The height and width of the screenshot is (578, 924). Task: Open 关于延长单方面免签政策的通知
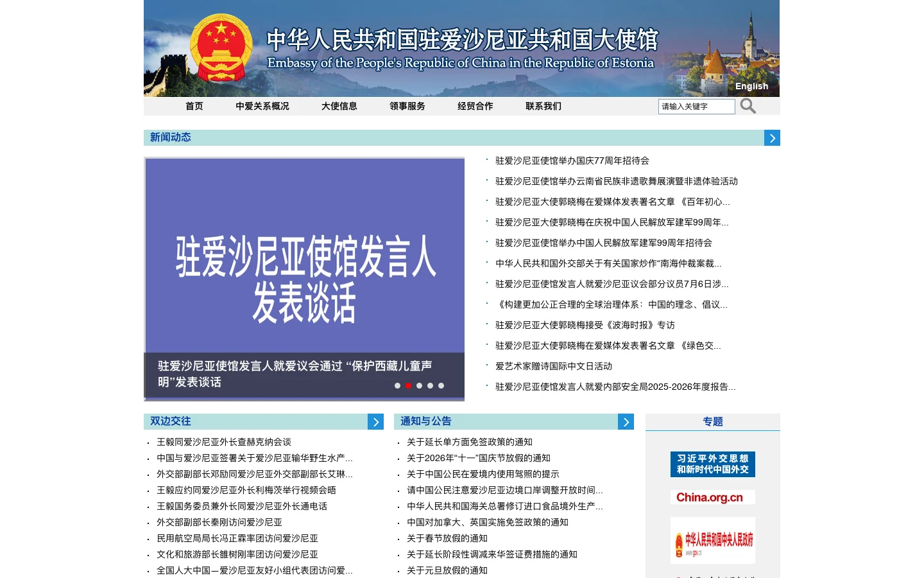(x=470, y=442)
